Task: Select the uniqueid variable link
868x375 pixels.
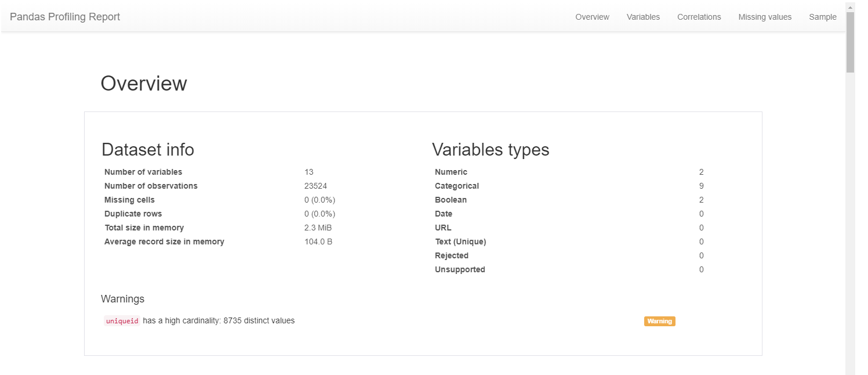Action: tap(122, 320)
